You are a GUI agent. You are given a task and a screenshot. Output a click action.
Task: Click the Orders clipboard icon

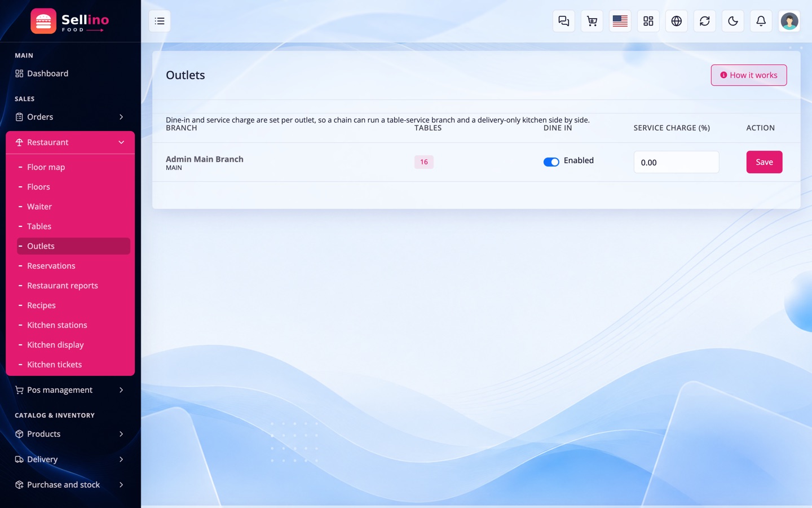(x=19, y=117)
